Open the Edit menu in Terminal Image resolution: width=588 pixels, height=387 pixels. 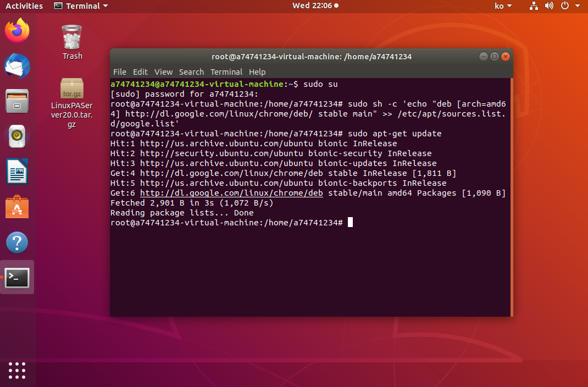tap(140, 72)
